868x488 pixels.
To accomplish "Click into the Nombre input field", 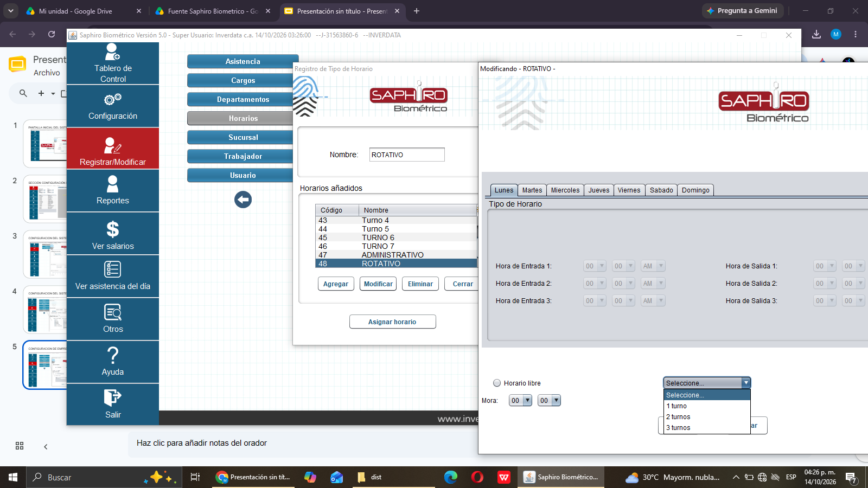I will [407, 155].
